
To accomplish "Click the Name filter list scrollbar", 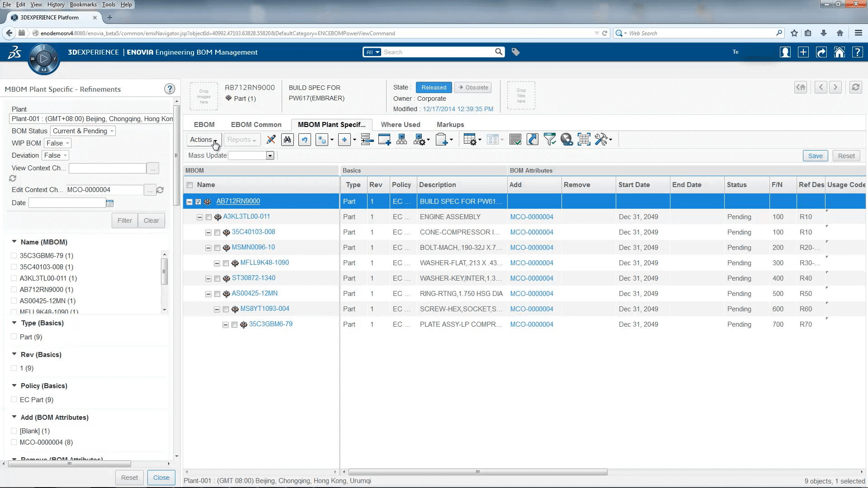I will (164, 271).
